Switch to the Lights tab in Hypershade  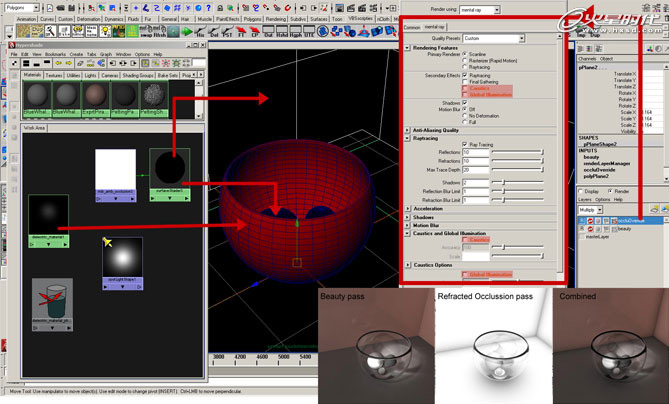(90, 75)
